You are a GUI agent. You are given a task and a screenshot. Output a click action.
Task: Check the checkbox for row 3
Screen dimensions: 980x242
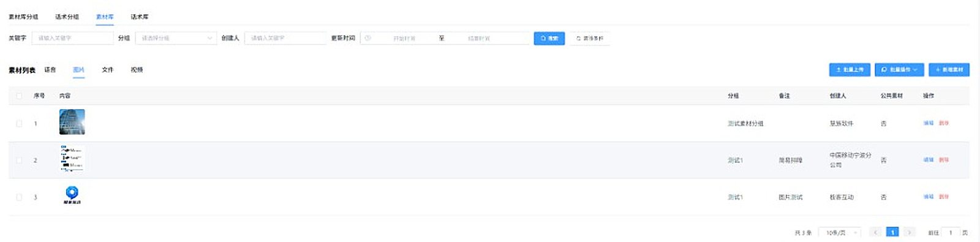(19, 197)
